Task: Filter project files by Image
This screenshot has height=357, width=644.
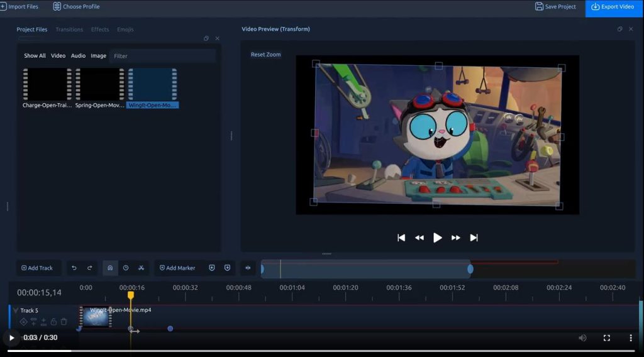Action: pyautogui.click(x=98, y=56)
